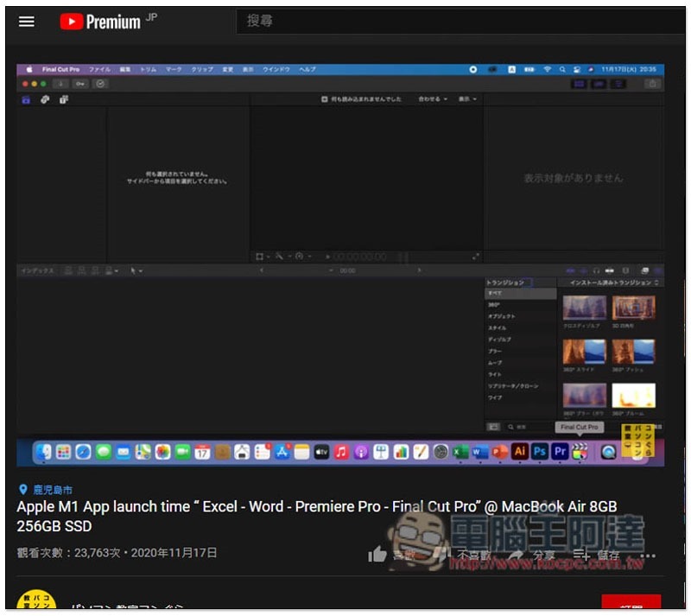
Task: Toggle the photos and audio sidebar icon
Action: click(x=45, y=99)
